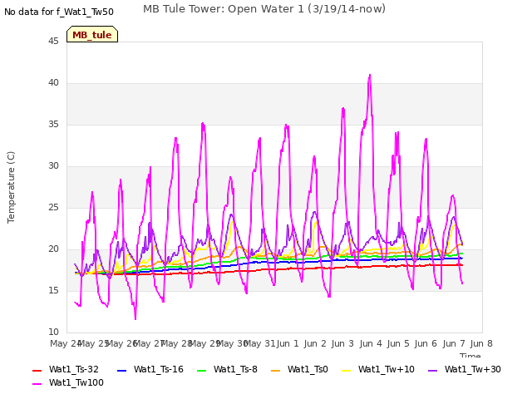532x399 pixels.
Task: Click the Jun 2 x-axis tick label
Action: [x=315, y=343]
